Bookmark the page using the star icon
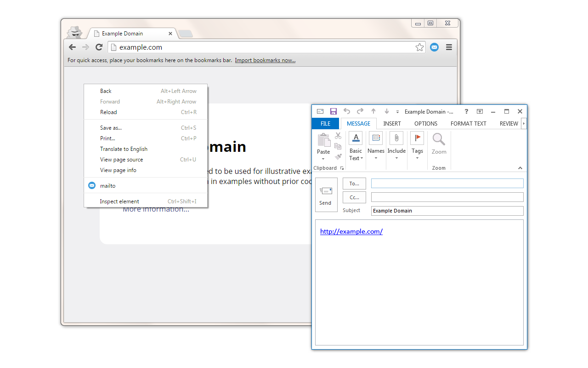The height and width of the screenshot is (368, 588). click(x=419, y=47)
